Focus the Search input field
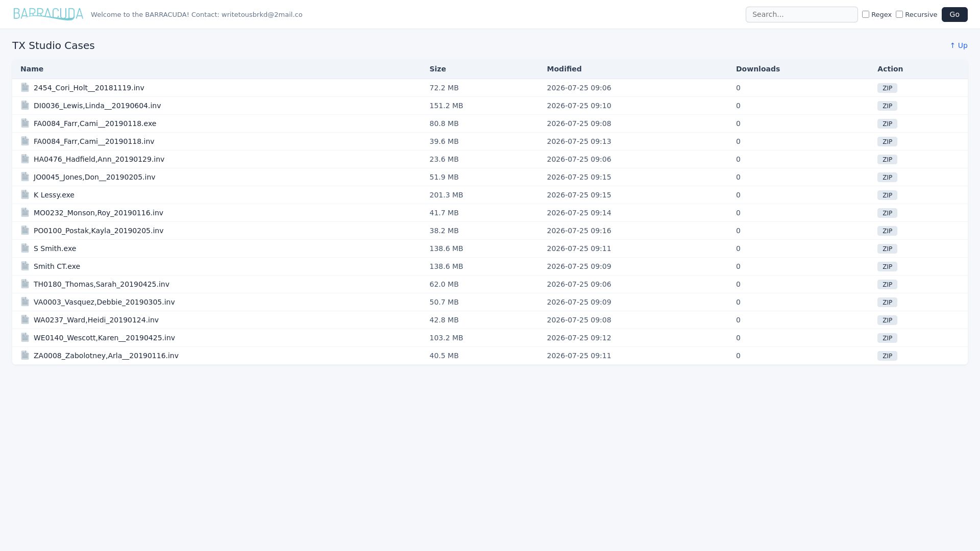980x551 pixels. (x=801, y=14)
